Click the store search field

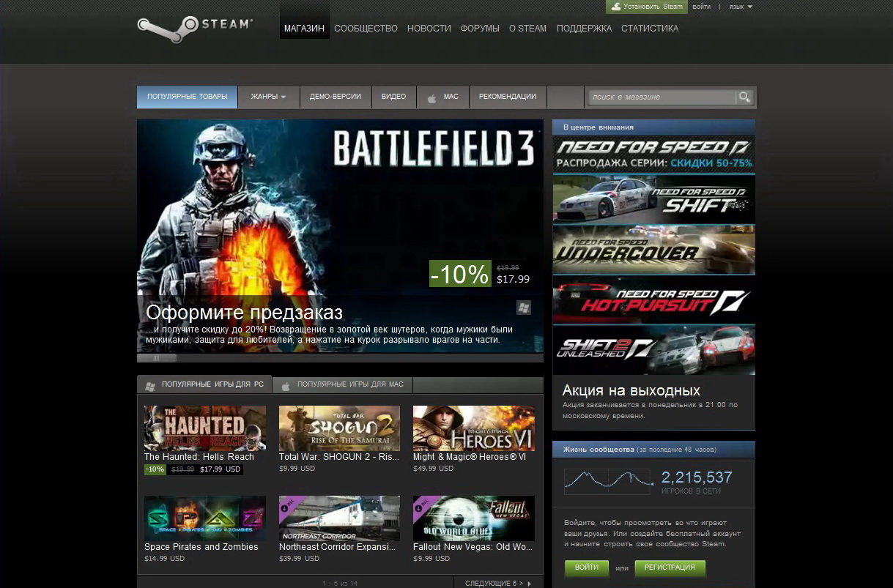[662, 97]
